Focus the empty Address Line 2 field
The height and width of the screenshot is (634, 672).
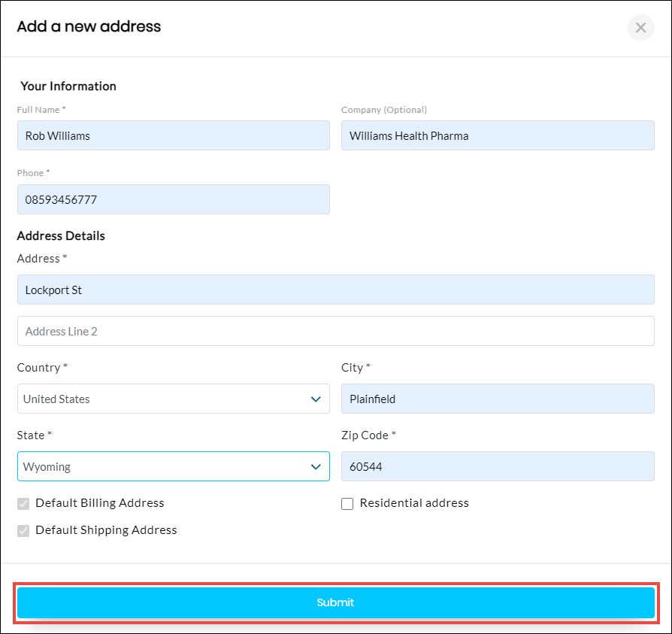point(335,331)
